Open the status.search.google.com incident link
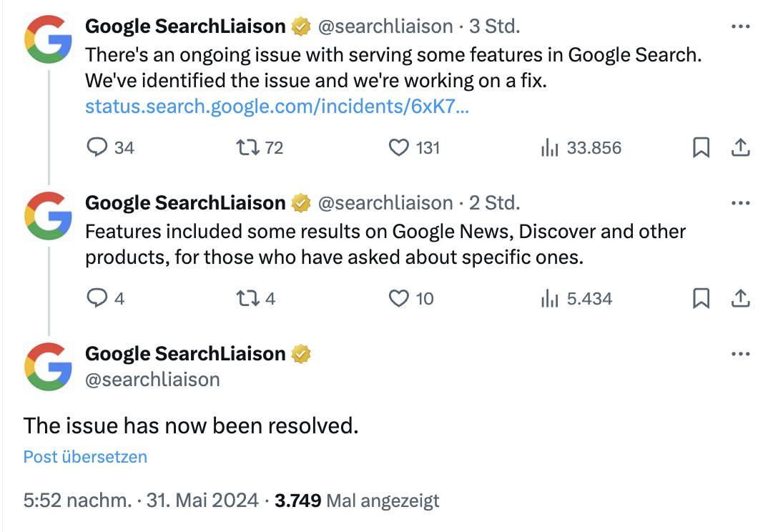The image size is (768, 532). coord(277,107)
